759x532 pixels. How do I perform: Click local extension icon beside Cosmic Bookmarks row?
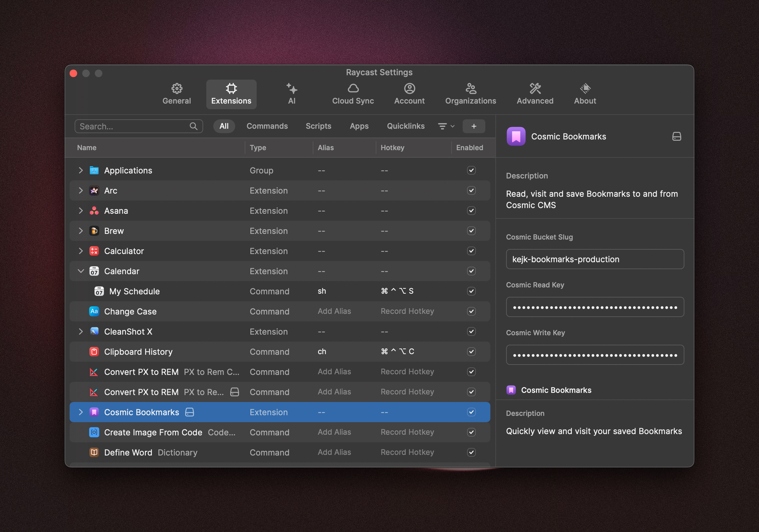pyautogui.click(x=189, y=412)
